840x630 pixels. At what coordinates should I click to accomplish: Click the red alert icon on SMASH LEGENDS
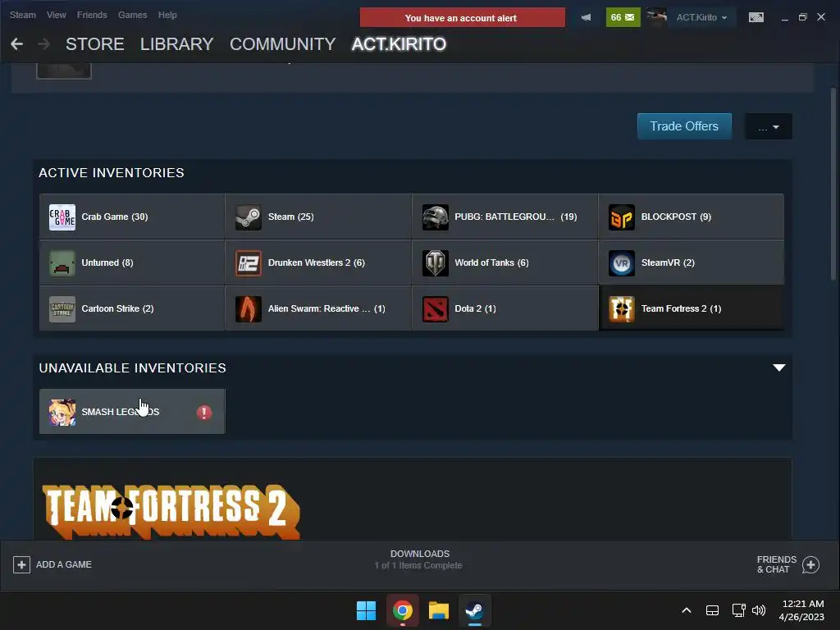(x=204, y=413)
